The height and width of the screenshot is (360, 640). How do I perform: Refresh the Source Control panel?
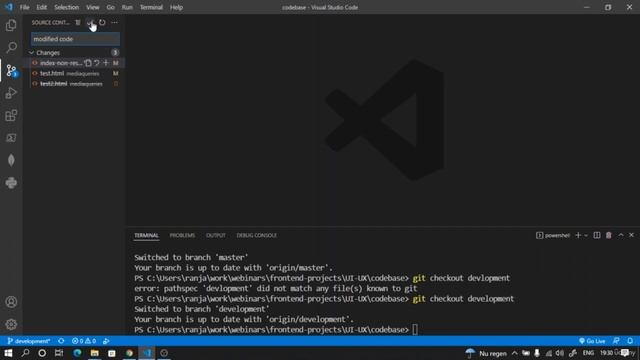pos(102,22)
